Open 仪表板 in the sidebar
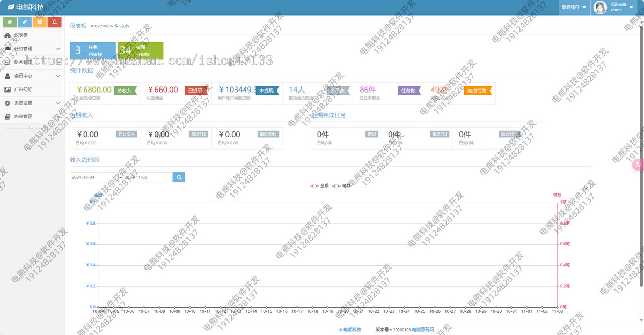644x335 pixels. pos(32,35)
